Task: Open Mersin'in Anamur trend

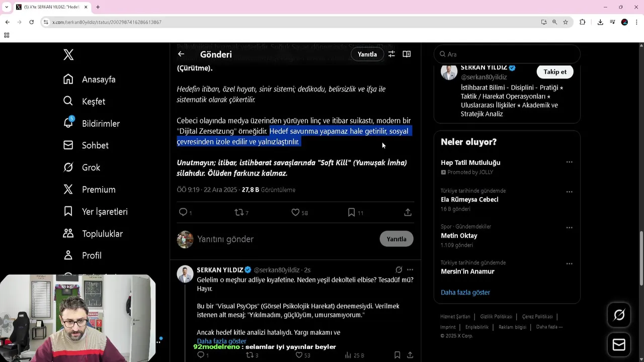Action: click(467, 271)
